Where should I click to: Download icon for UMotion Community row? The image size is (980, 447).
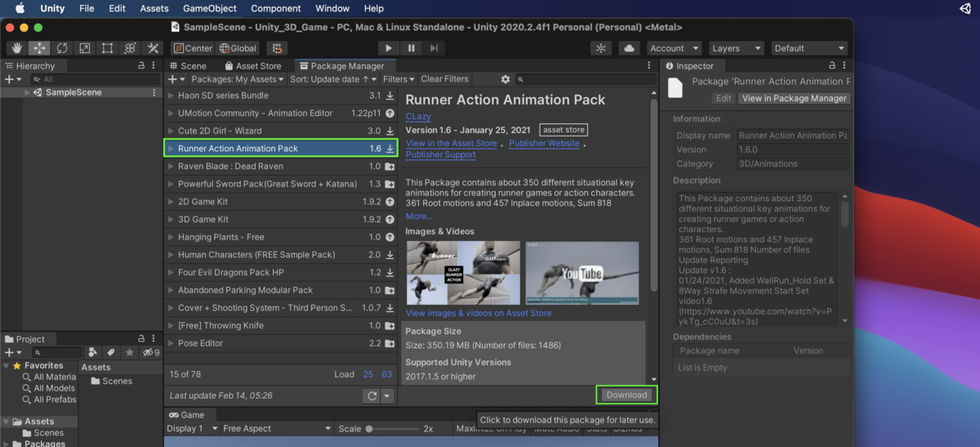coord(390,114)
